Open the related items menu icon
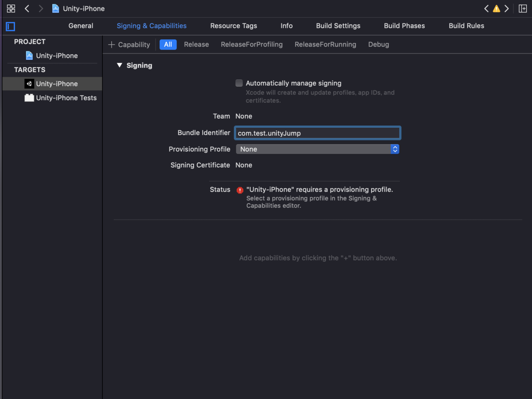Viewport: 532px width, 399px height. click(11, 8)
